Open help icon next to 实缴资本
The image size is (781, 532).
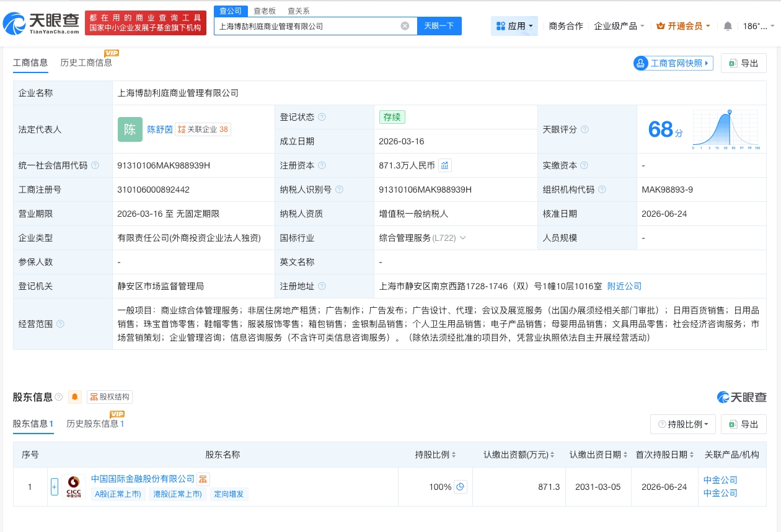click(585, 165)
